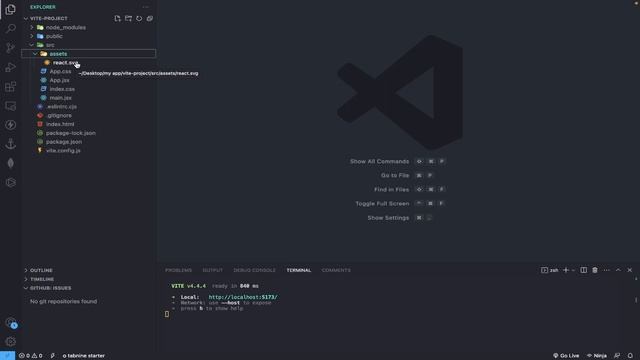Image resolution: width=640 pixels, height=360 pixels.
Task: Click the remote window indicator in status bar
Action: tap(7, 356)
